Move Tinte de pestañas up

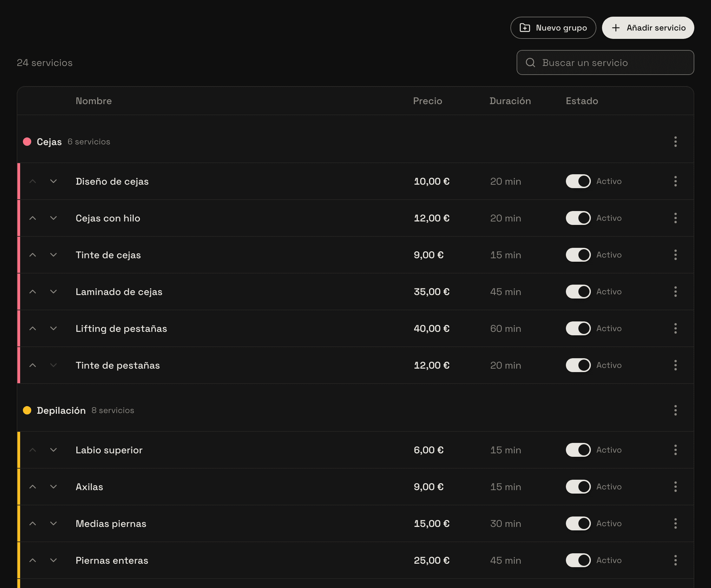pos(33,365)
